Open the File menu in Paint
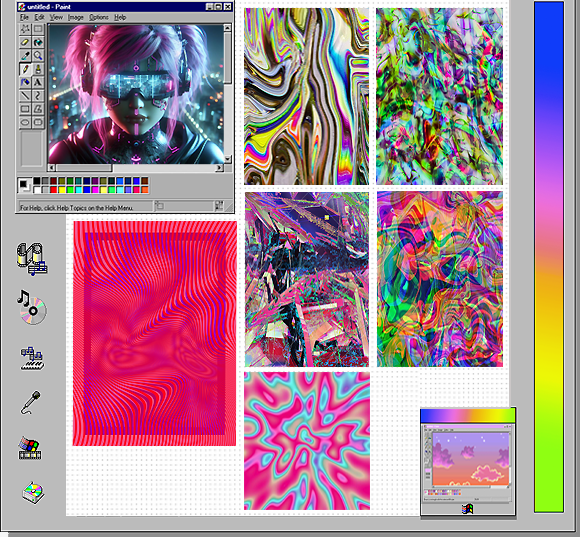The image size is (580, 537). click(24, 17)
